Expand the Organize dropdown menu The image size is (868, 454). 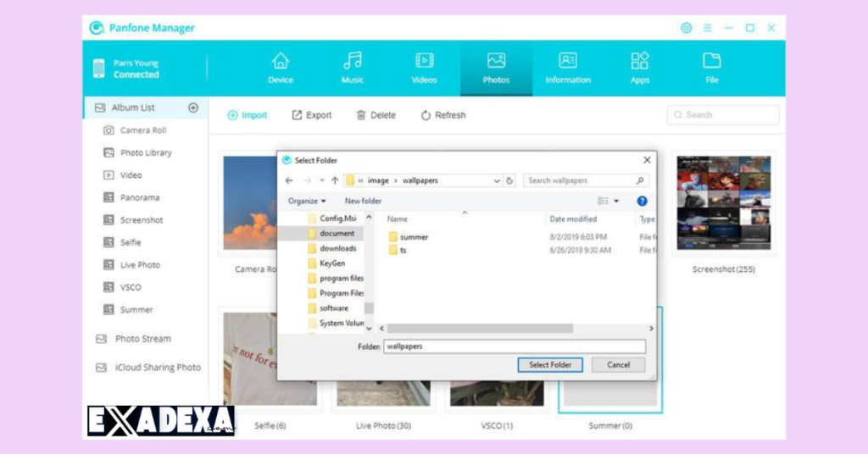click(x=307, y=201)
